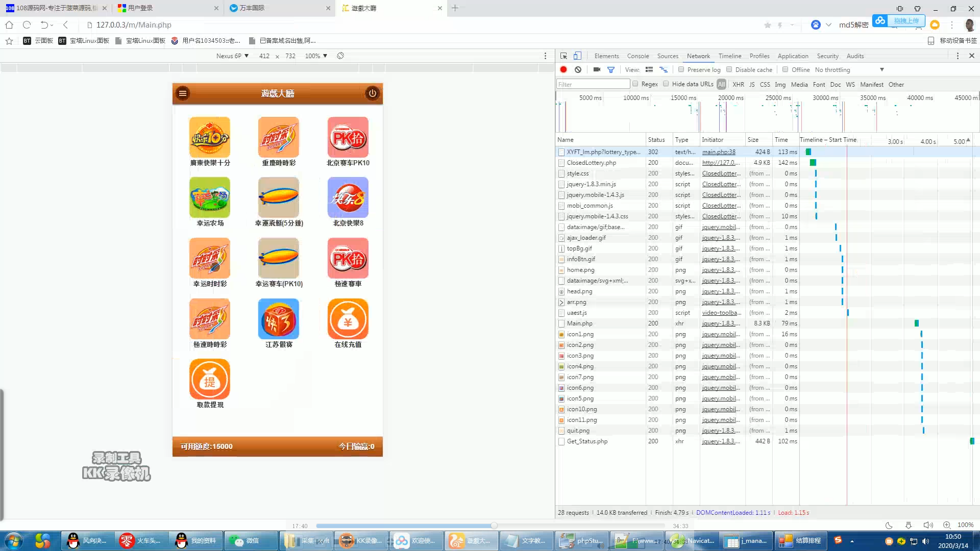Toggle device toolbar icon in DevTools

point(577,56)
